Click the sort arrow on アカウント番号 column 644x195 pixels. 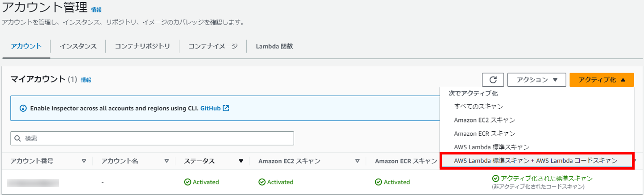coord(84,161)
